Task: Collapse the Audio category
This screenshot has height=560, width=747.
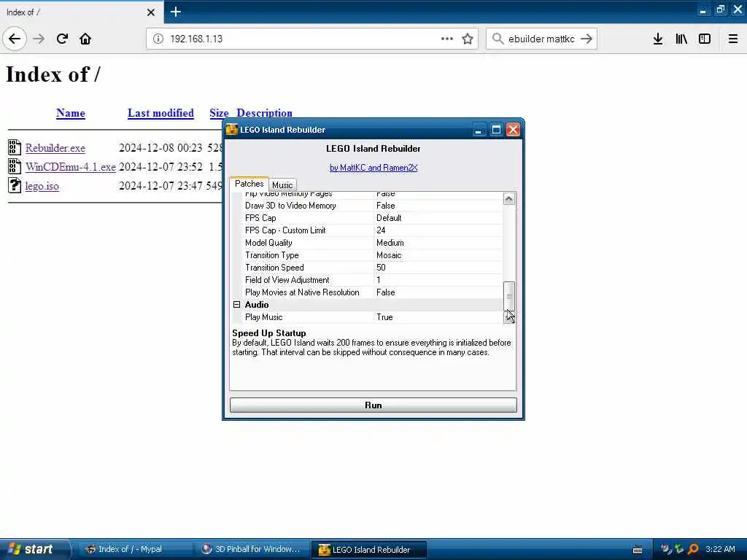Action: (x=237, y=304)
